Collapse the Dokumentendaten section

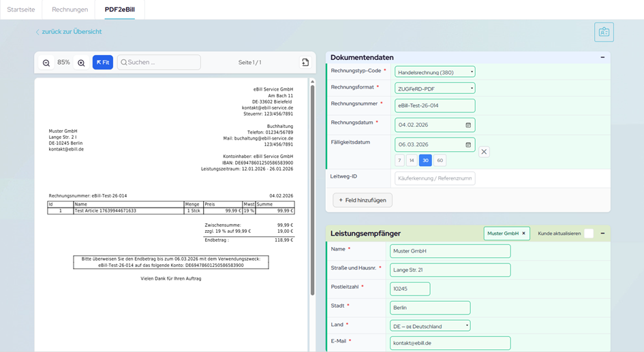pos(602,58)
